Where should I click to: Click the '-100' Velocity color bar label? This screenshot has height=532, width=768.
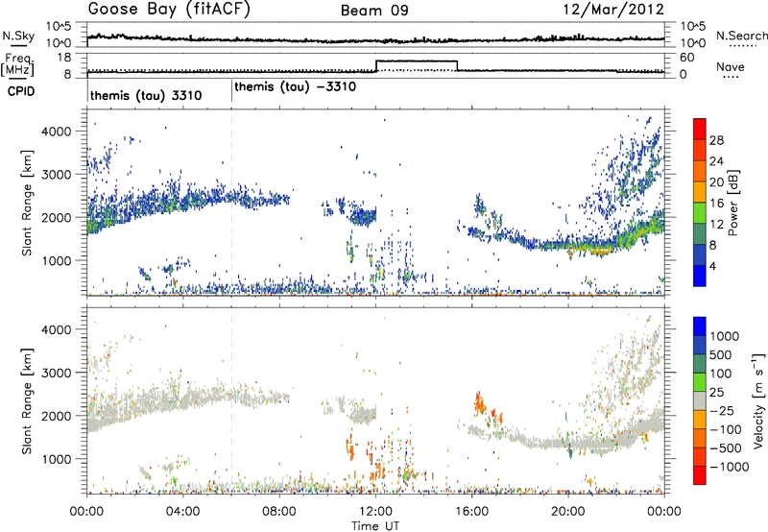tap(726, 429)
